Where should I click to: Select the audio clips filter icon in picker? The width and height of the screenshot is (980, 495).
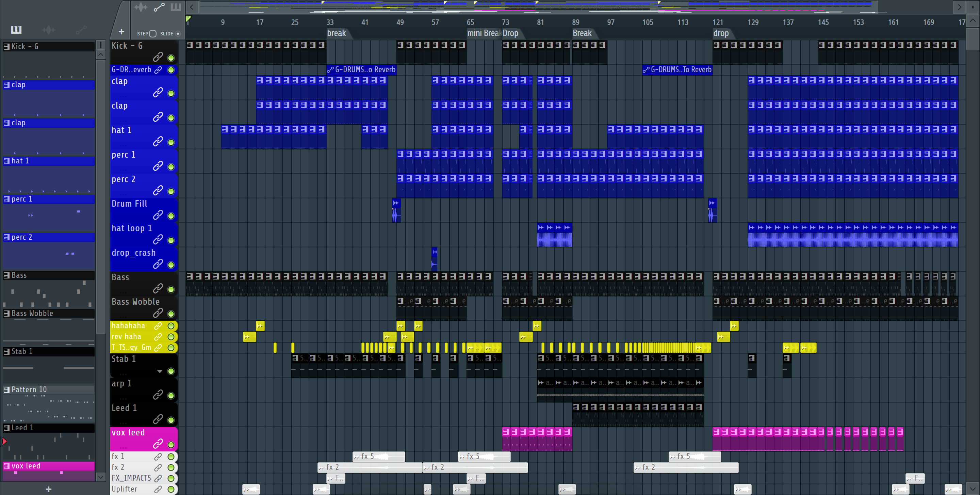49,29
